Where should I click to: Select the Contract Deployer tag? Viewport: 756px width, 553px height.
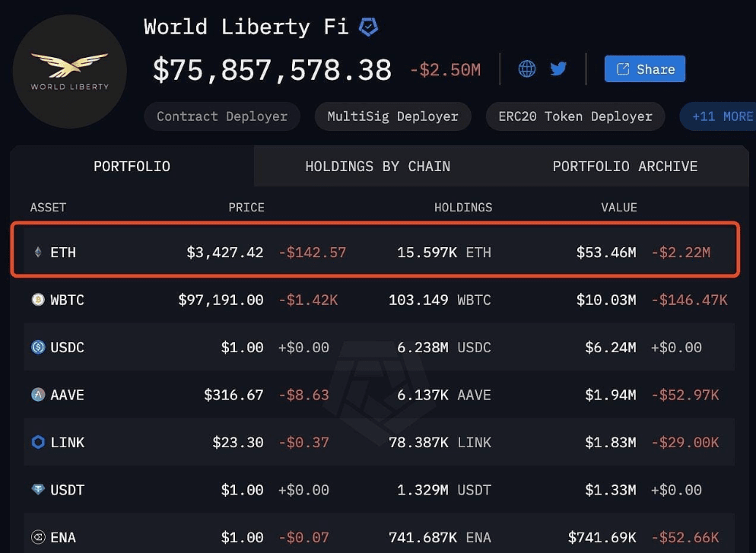(222, 116)
